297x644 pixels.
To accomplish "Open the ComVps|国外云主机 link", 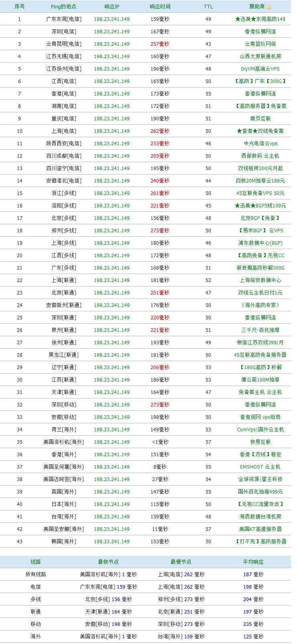I will tap(260, 430).
